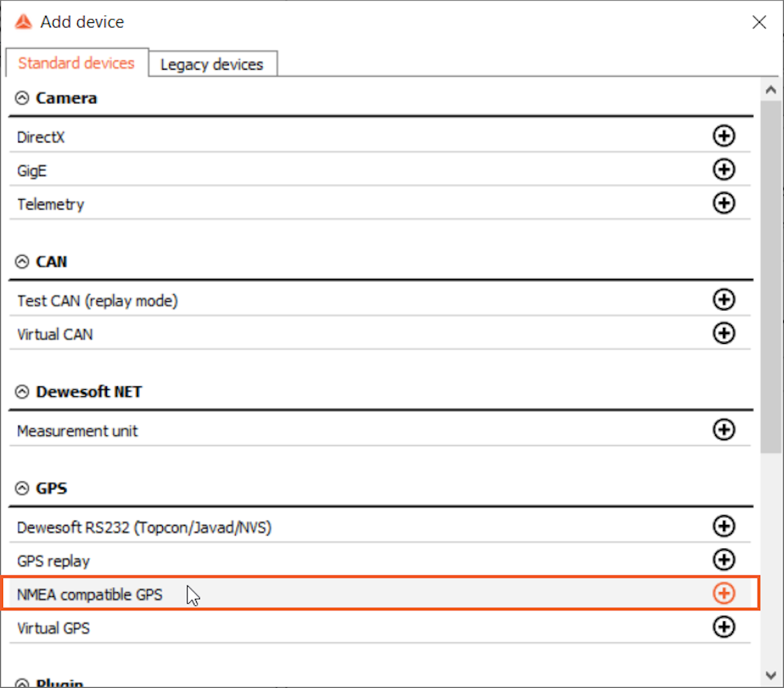This screenshot has height=688, width=784.
Task: Select the Virtual CAN label
Action: click(x=55, y=334)
